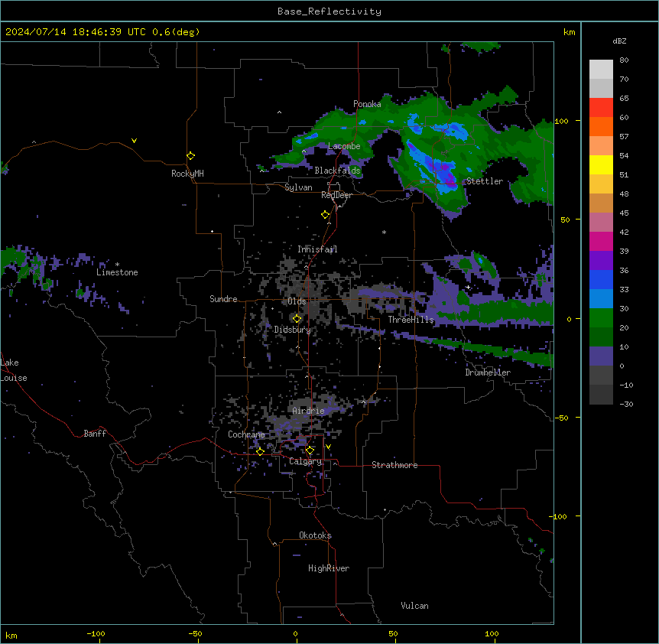Click the Base_Reflectivity title
659x644 pixels.
pos(329,11)
